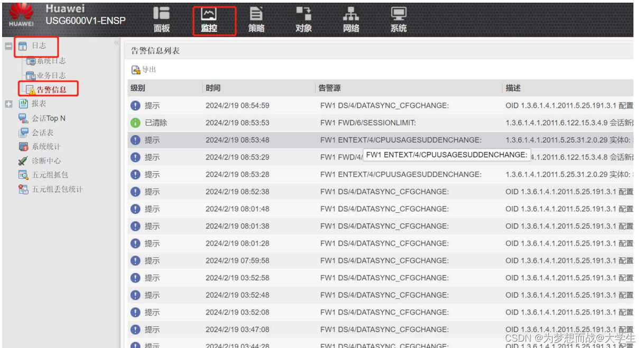The height and width of the screenshot is (348, 644).
Task: Click the 导出 export button
Action: tap(143, 70)
